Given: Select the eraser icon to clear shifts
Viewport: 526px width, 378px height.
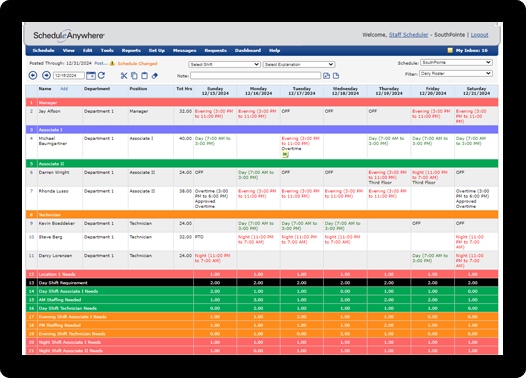Looking at the screenshot, I should [x=155, y=76].
